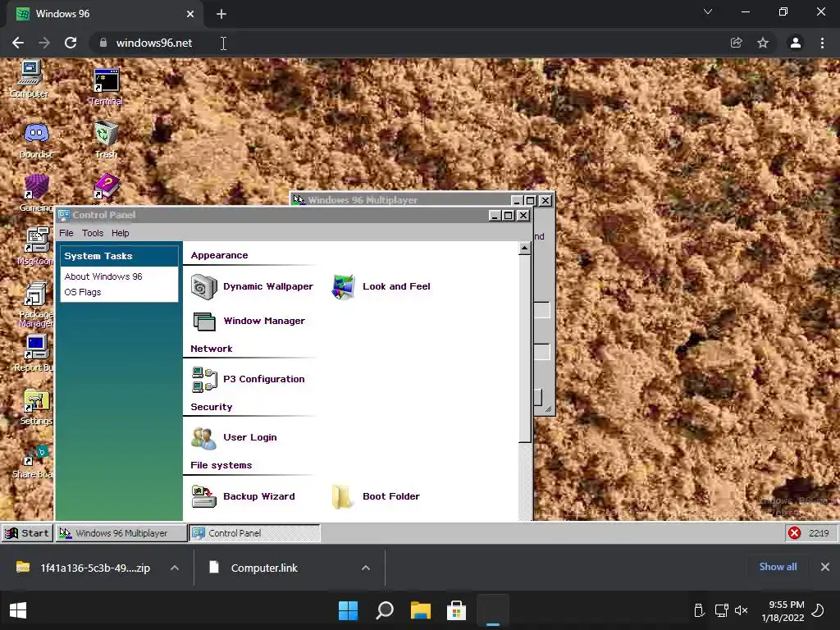Image resolution: width=840 pixels, height=630 pixels.
Task: Close the downloads bar
Action: [x=825, y=567]
